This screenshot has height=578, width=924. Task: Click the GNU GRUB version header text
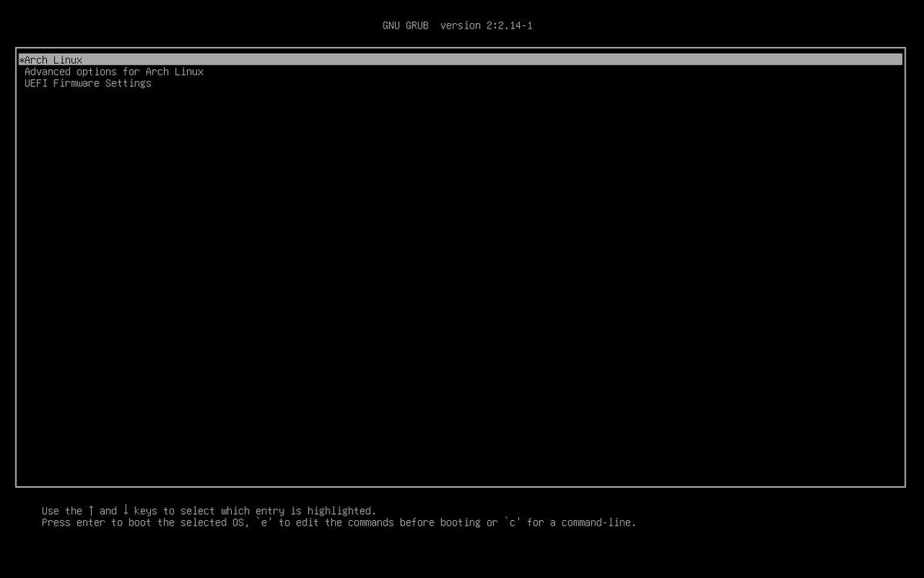pos(457,25)
